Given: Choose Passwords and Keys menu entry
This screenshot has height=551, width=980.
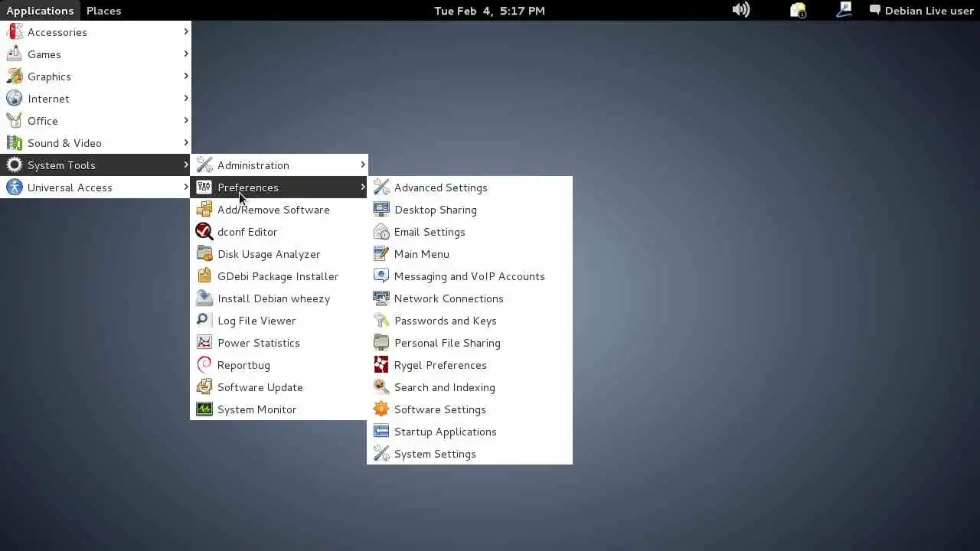Looking at the screenshot, I should (469, 321).
